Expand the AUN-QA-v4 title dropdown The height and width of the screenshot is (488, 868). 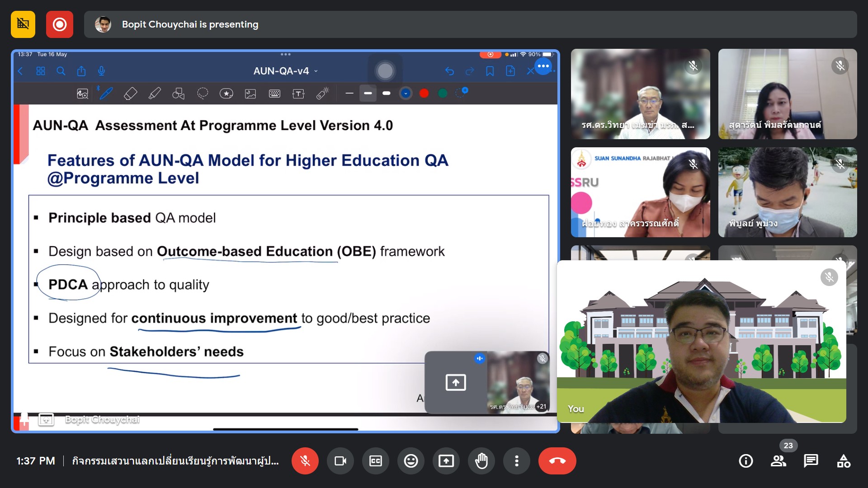(x=316, y=71)
